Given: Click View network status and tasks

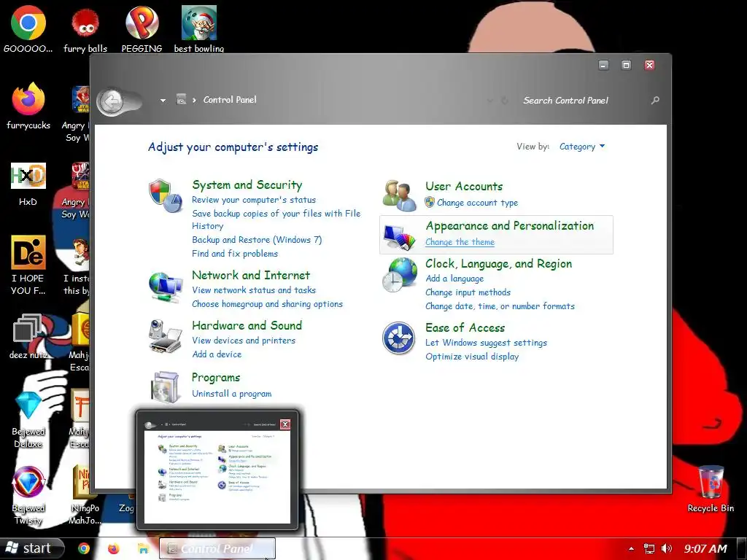Looking at the screenshot, I should point(254,290).
